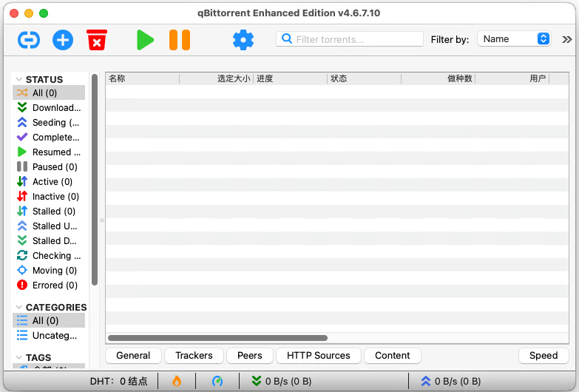Open the HTTP Sources tab
579x392 pixels.
(x=319, y=356)
